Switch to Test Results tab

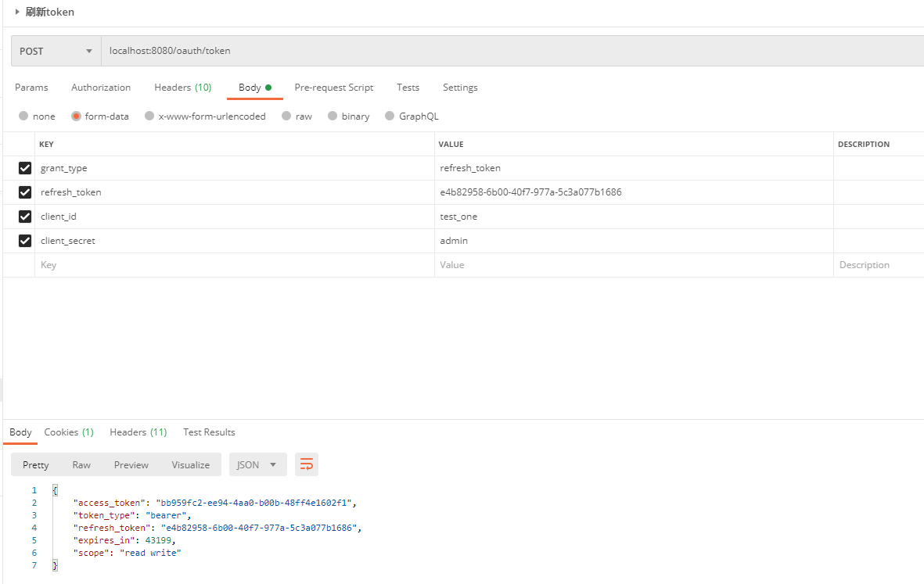(x=209, y=432)
